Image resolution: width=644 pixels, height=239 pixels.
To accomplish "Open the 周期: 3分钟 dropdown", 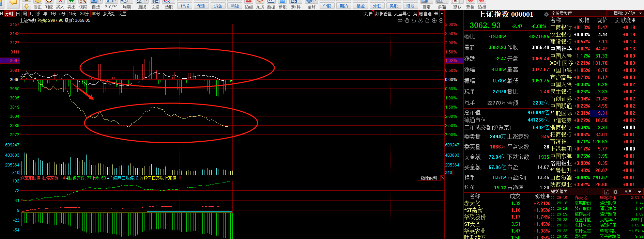I will 628,13.
